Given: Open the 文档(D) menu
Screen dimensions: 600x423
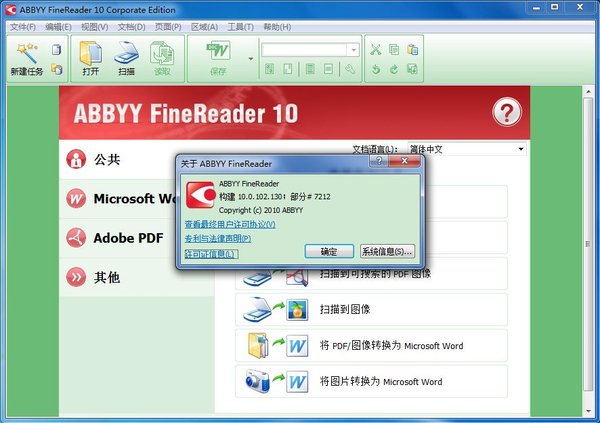Looking at the screenshot, I should [x=131, y=27].
